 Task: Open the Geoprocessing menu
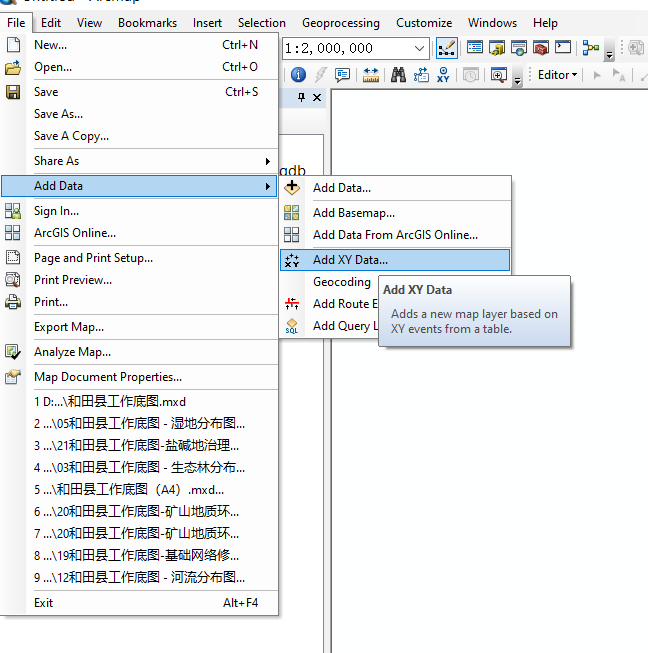pyautogui.click(x=341, y=23)
